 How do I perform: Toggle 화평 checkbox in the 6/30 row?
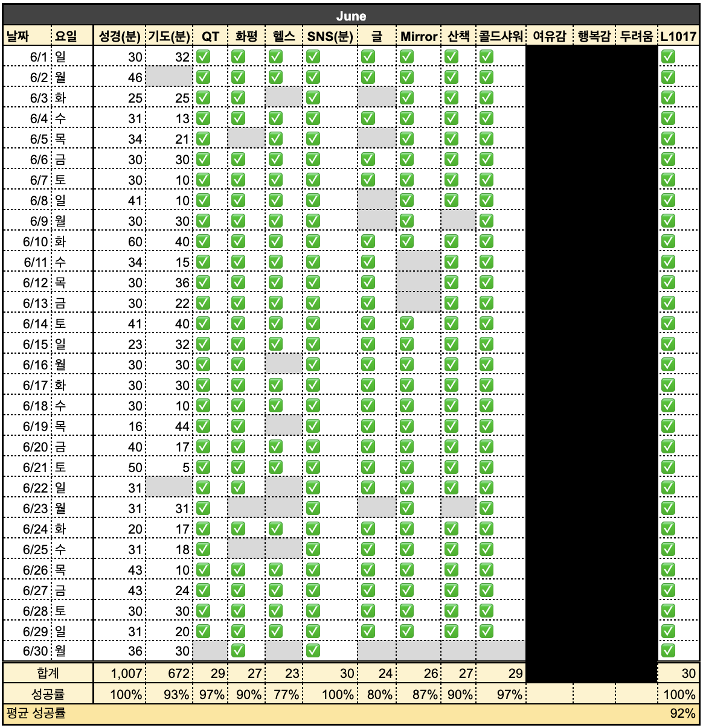pos(239,651)
